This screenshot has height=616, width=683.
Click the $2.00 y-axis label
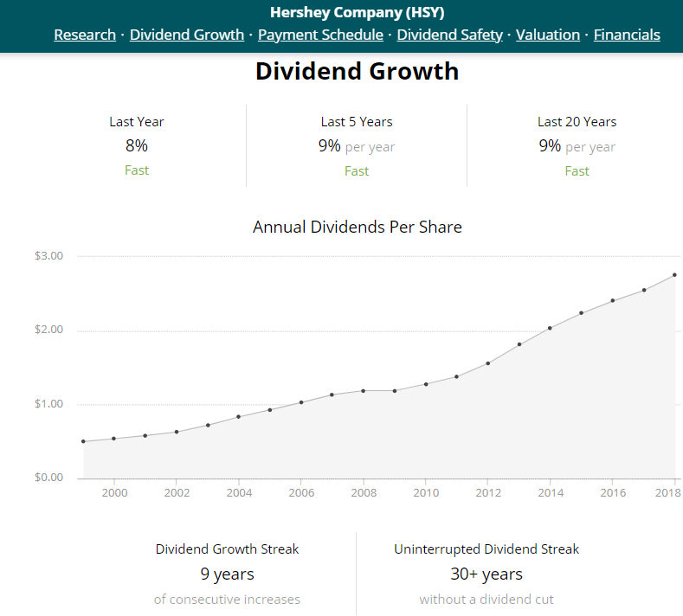pos(48,330)
